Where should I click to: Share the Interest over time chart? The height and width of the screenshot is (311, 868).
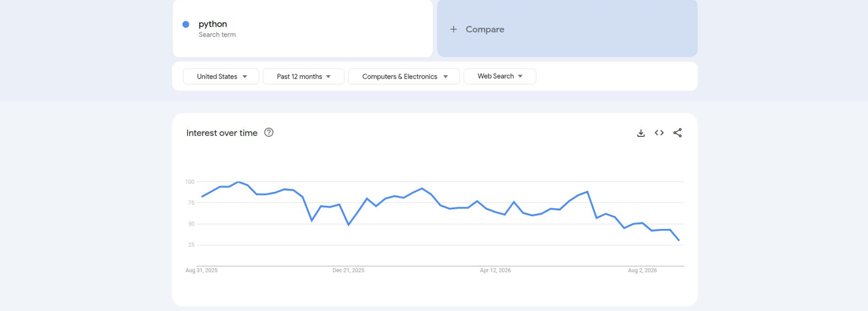point(678,133)
